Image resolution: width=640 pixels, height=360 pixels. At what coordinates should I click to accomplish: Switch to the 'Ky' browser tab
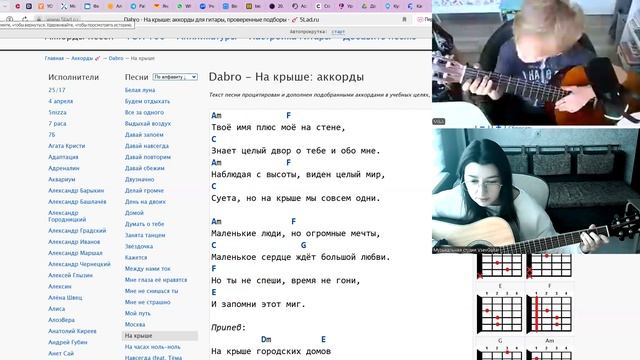pos(392,6)
